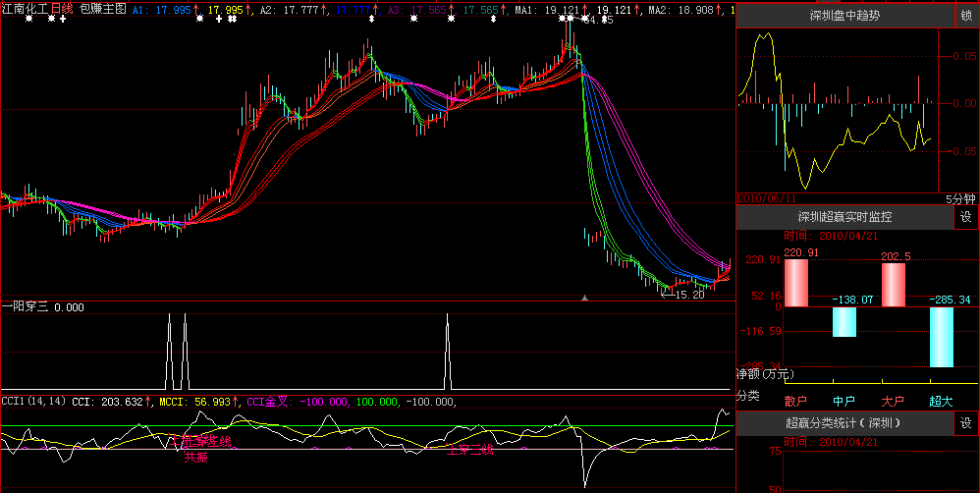
Task: Click the 江南化工 stock name
Action: pos(24,9)
